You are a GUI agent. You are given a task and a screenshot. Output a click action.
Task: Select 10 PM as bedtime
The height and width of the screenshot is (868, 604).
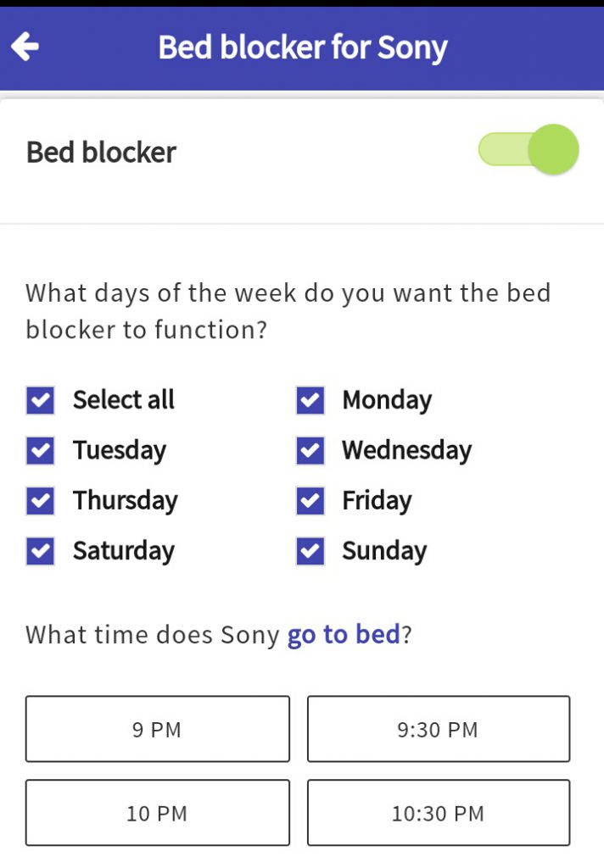pos(157,812)
